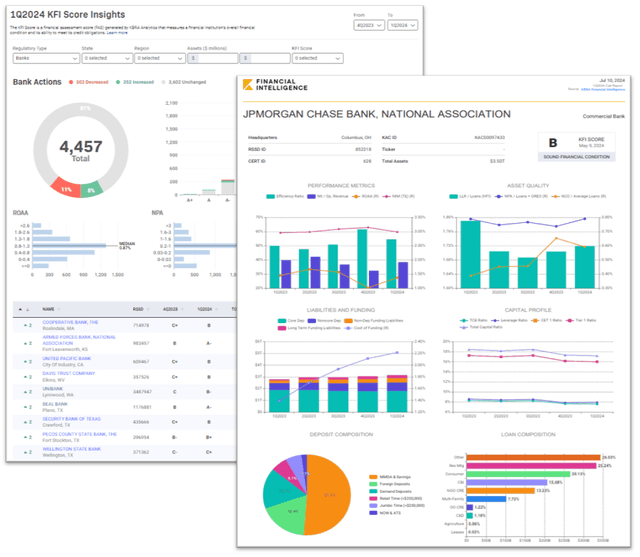The image size is (640, 557).
Task: Toggle Tier 1 Ratio legend series
Action: 580,321
